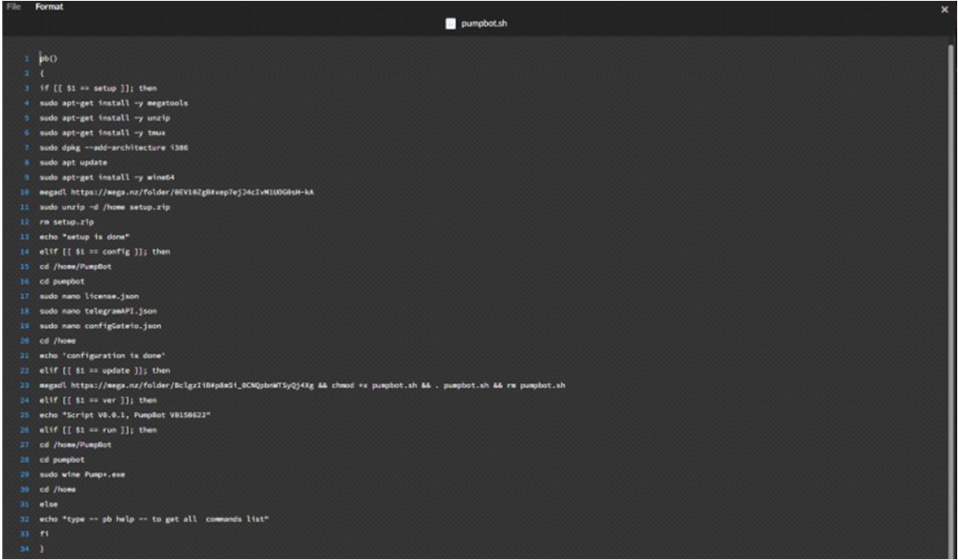Click line number 34 in the gutter
The width and height of the screenshot is (958, 560).
pyautogui.click(x=26, y=547)
